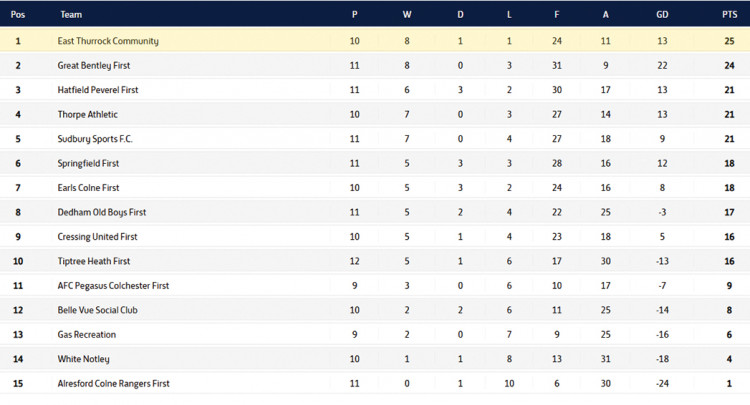Open Cressing United First team page

[x=98, y=237]
